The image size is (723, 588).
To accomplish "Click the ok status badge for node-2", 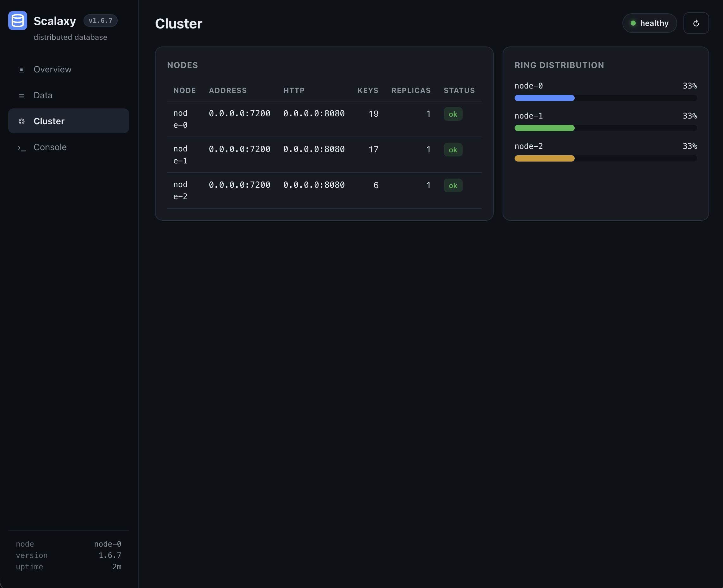I will click(453, 186).
